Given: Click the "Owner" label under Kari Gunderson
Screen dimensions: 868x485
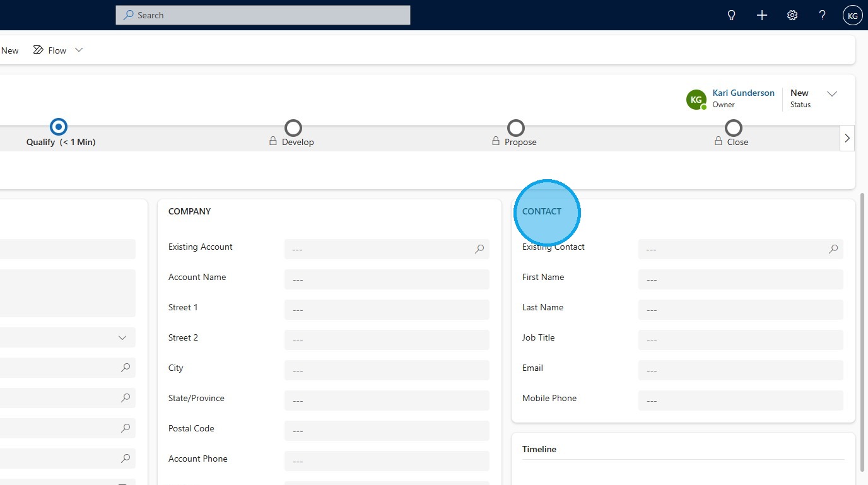Looking at the screenshot, I should (724, 105).
